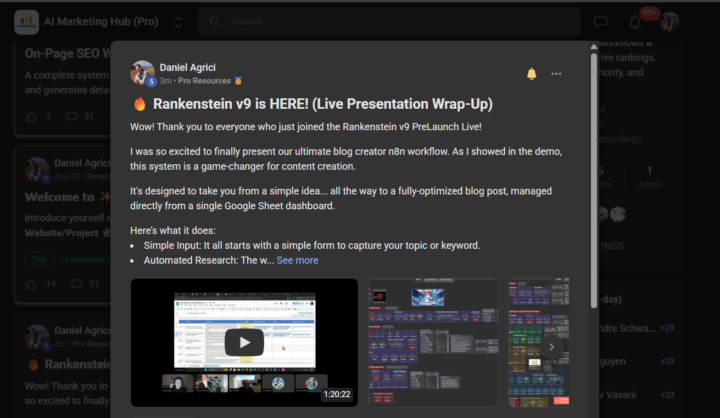The image size is (720, 418).
Task: Click Daniel Agrici avatar on Welcome post
Action: 37,169
